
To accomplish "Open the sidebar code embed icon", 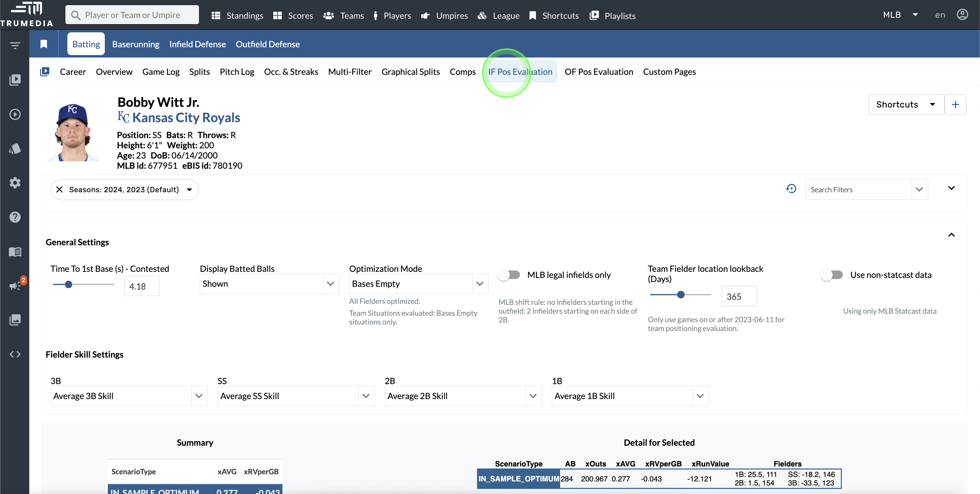I will click(x=15, y=354).
